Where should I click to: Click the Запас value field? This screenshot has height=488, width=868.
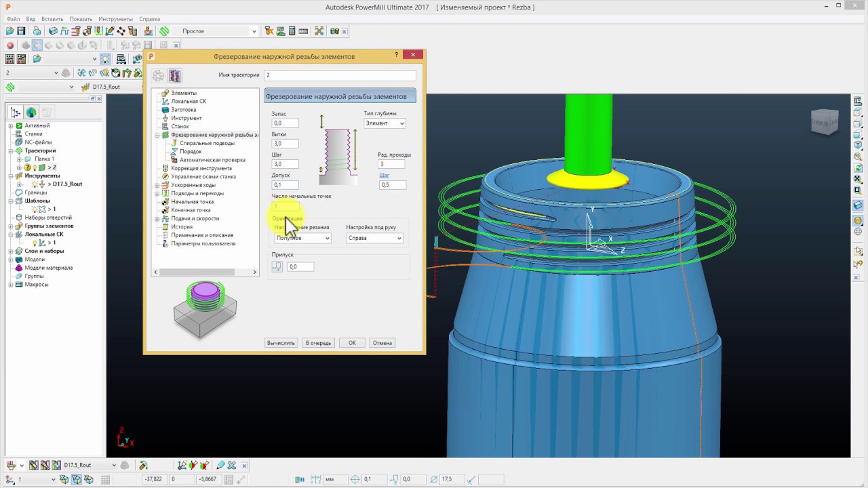pos(285,123)
